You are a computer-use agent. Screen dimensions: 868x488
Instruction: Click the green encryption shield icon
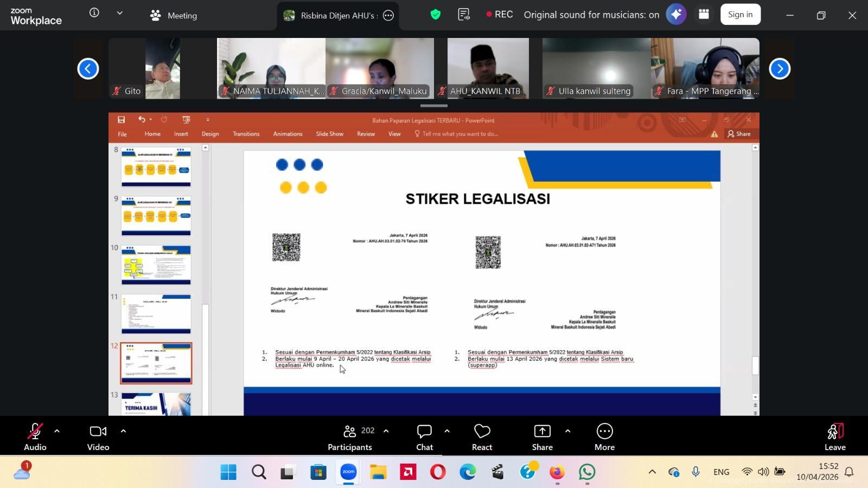[x=435, y=15]
